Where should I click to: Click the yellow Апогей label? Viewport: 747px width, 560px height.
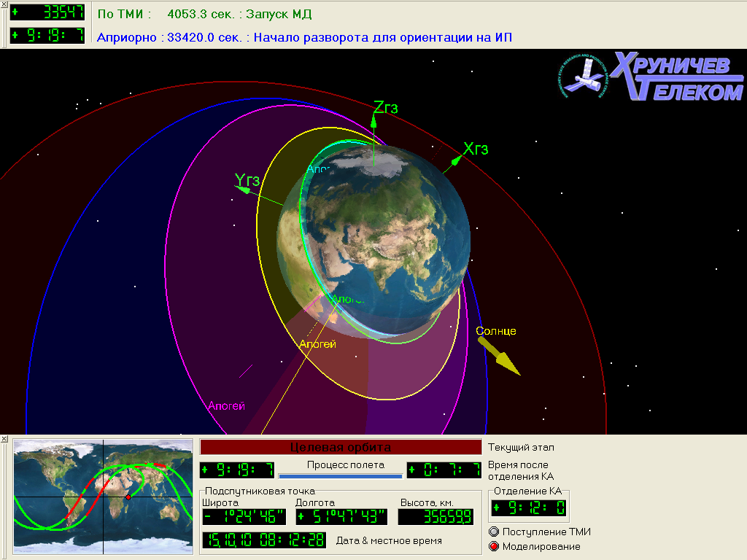pyautogui.click(x=318, y=344)
